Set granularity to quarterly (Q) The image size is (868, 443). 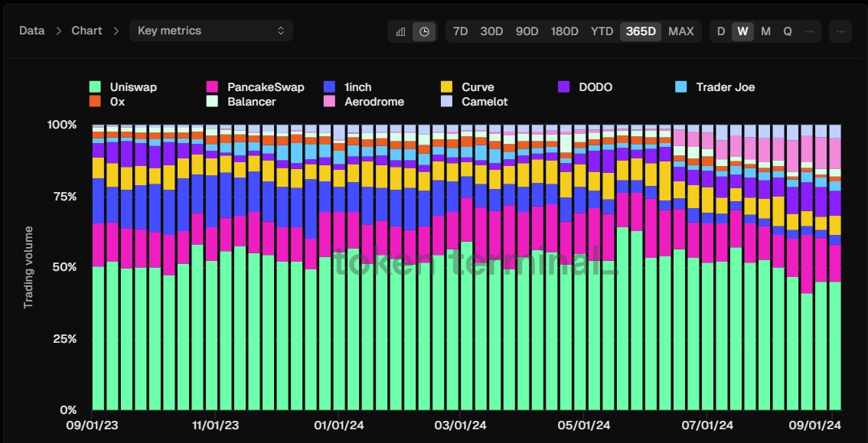[787, 31]
